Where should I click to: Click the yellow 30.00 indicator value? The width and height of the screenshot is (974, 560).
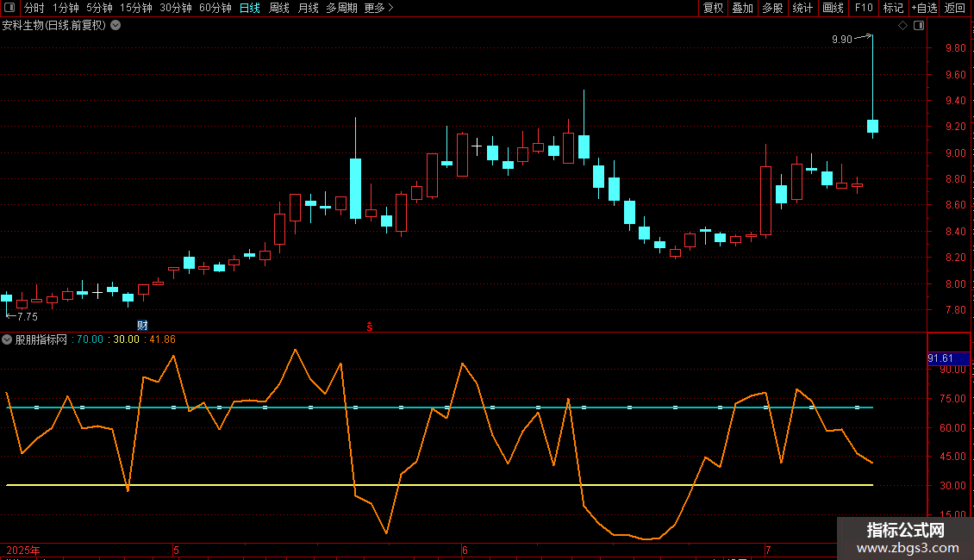126,339
